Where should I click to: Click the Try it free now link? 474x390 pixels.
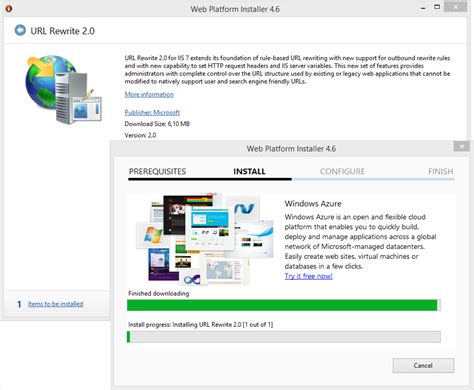point(308,276)
